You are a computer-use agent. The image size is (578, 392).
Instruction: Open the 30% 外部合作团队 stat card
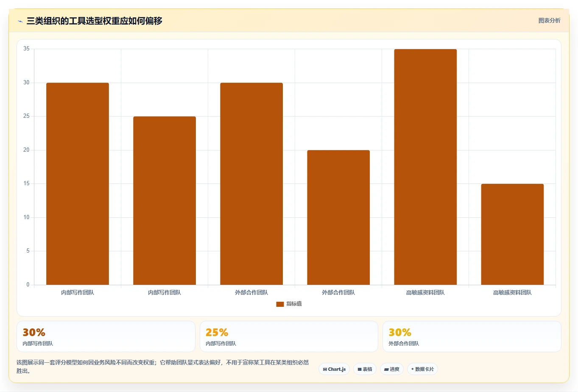point(472,336)
